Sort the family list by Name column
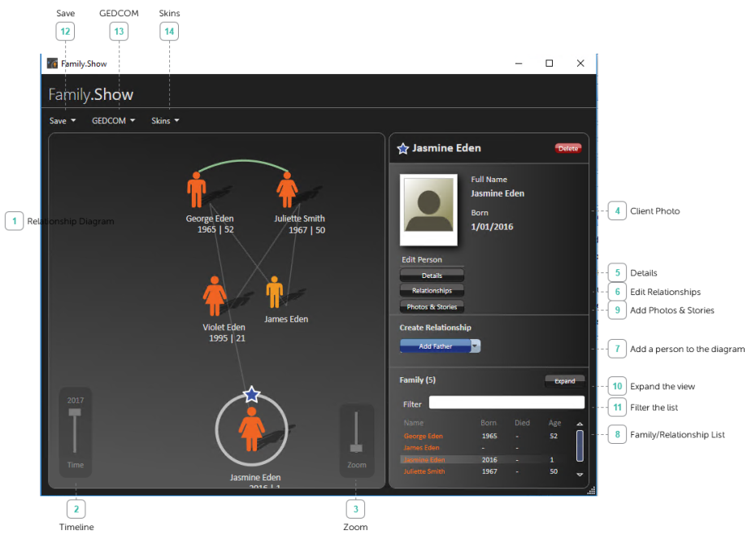 pos(414,423)
